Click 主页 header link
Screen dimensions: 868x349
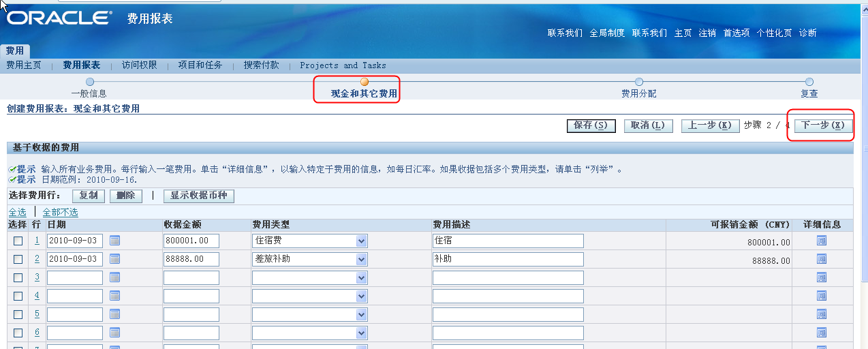[x=683, y=33]
